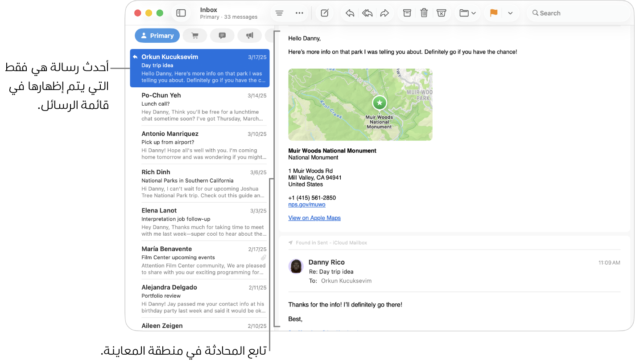This screenshot has height=364, width=636.
Task: Open Elena Lanot's interpretation job message
Action: click(x=200, y=222)
